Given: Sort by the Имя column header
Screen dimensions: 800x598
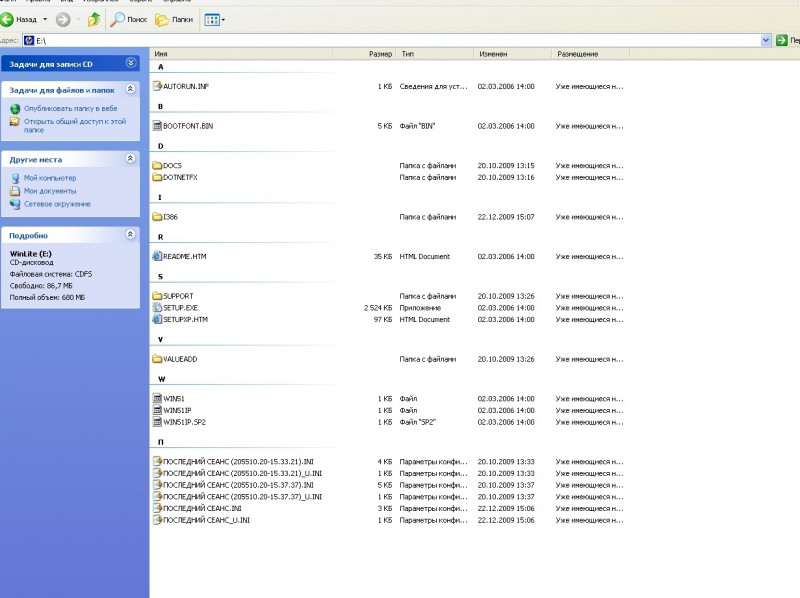Looking at the screenshot, I should [x=241, y=54].
